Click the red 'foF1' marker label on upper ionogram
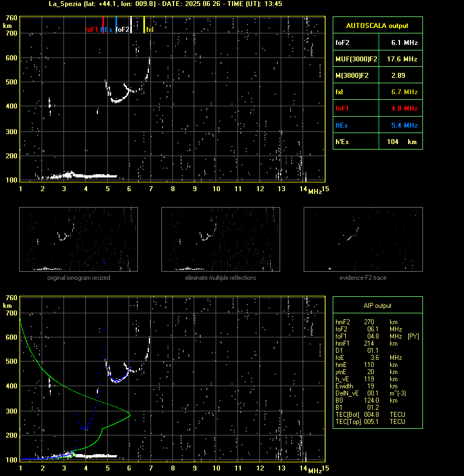Screen dimensions: 464x476 coord(91,30)
